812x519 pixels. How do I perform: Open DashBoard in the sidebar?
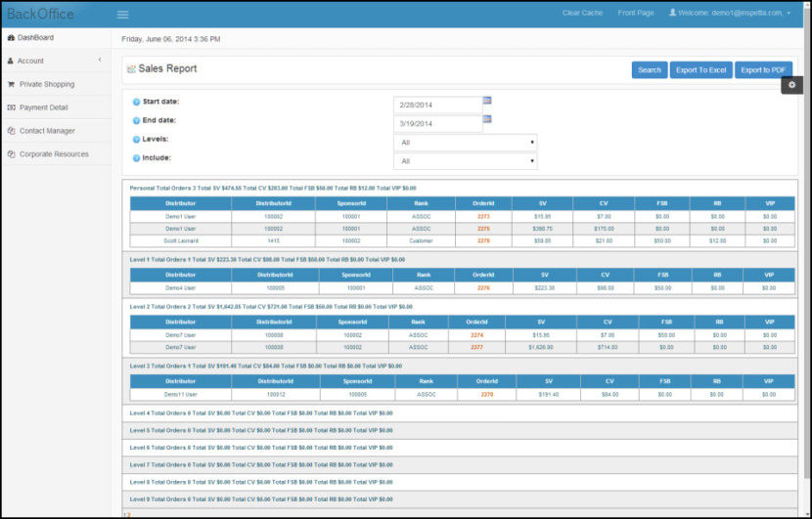click(x=56, y=38)
